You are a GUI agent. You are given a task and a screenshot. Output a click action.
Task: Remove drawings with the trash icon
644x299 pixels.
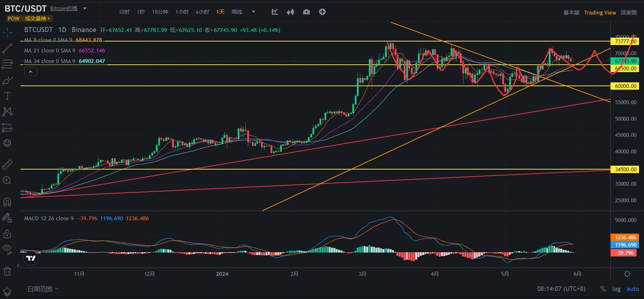tap(7, 271)
